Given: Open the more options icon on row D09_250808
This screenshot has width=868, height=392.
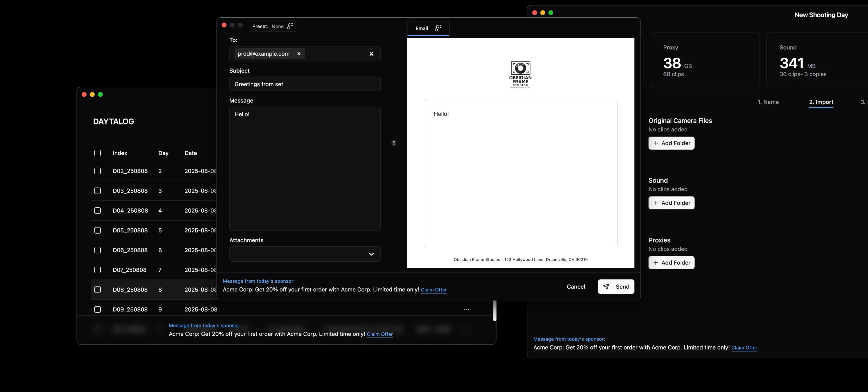Looking at the screenshot, I should [x=466, y=309].
